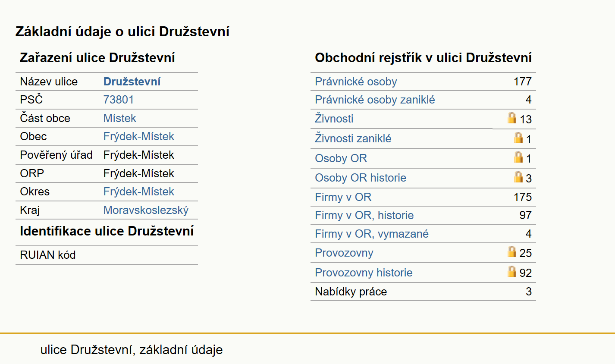Click the lock icon in Osoby OR row
Image resolution: width=615 pixels, height=364 pixels.
518,157
